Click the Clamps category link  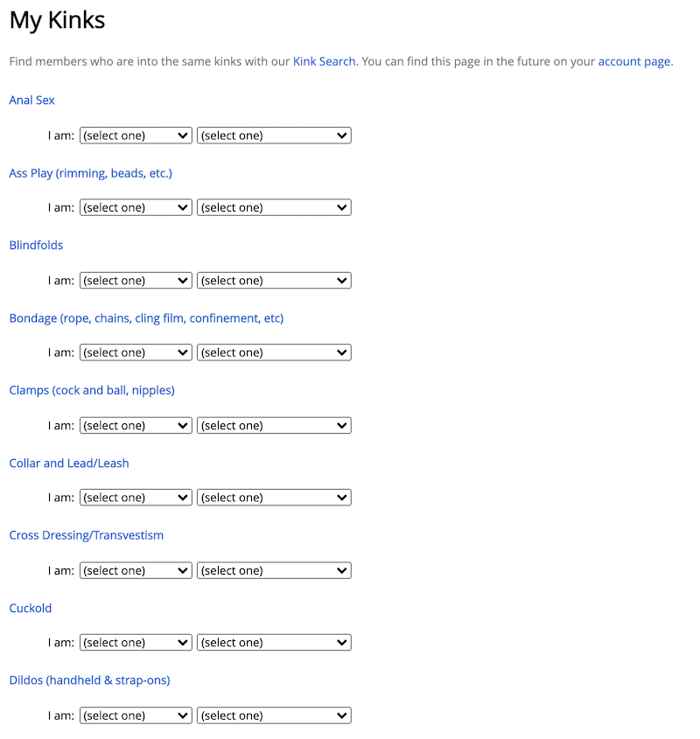pyautogui.click(x=92, y=391)
